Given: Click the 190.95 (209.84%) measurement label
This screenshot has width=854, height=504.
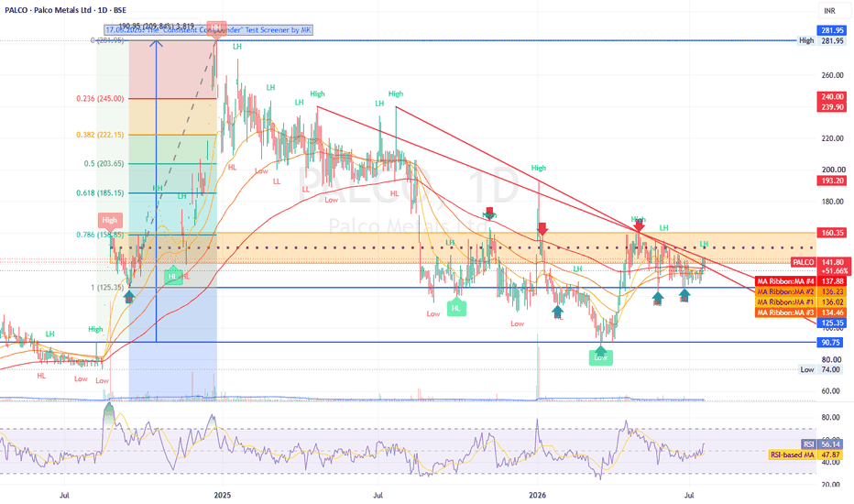Looking at the screenshot, I should (x=157, y=26).
